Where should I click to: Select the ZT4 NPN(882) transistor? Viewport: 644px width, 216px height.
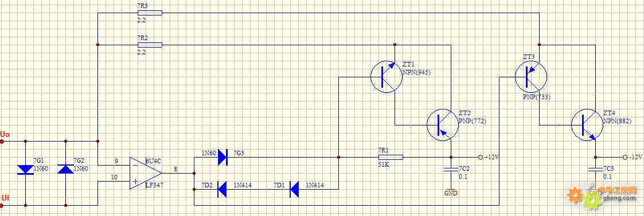(x=587, y=124)
